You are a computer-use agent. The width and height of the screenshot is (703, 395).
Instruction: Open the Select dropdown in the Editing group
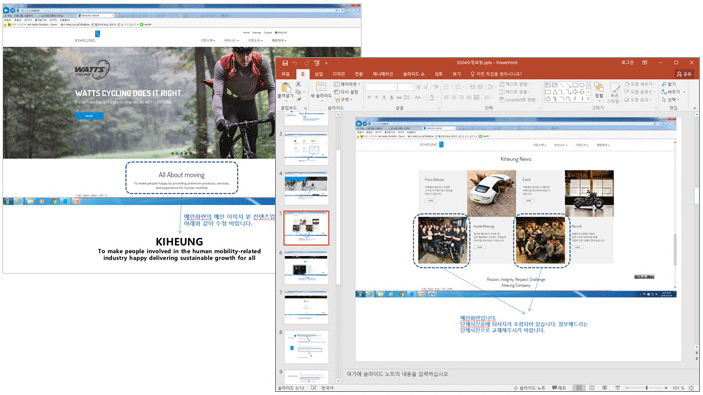click(x=671, y=100)
